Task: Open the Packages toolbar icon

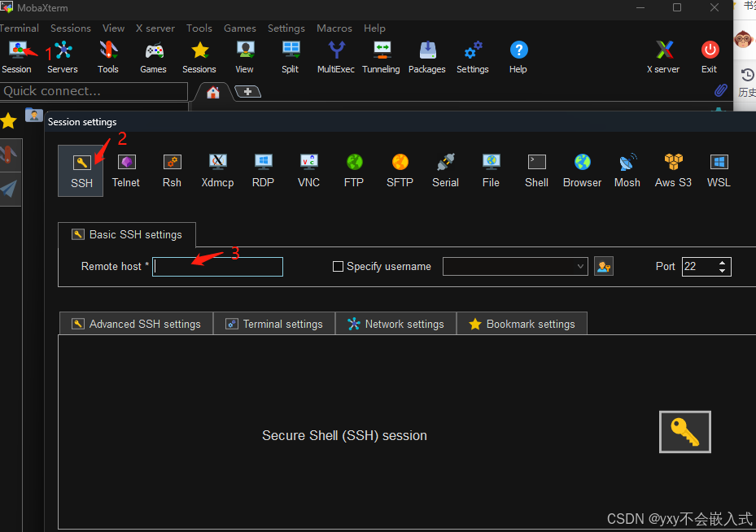Action: 427,57
